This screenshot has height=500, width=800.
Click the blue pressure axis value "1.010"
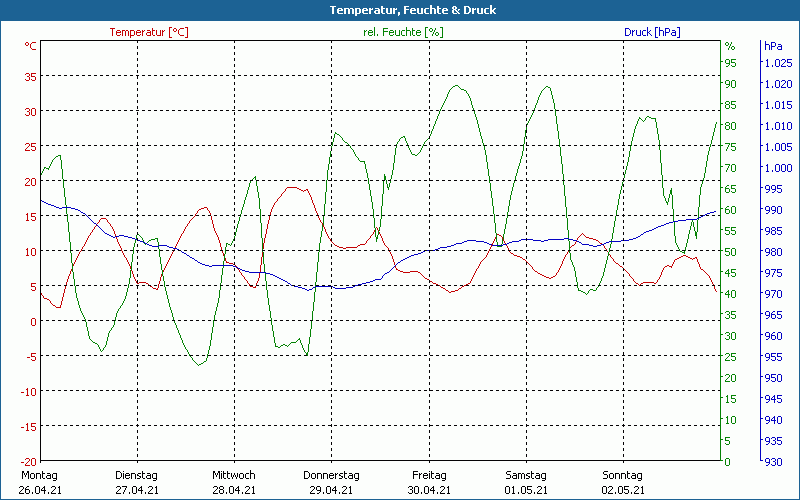(778, 126)
